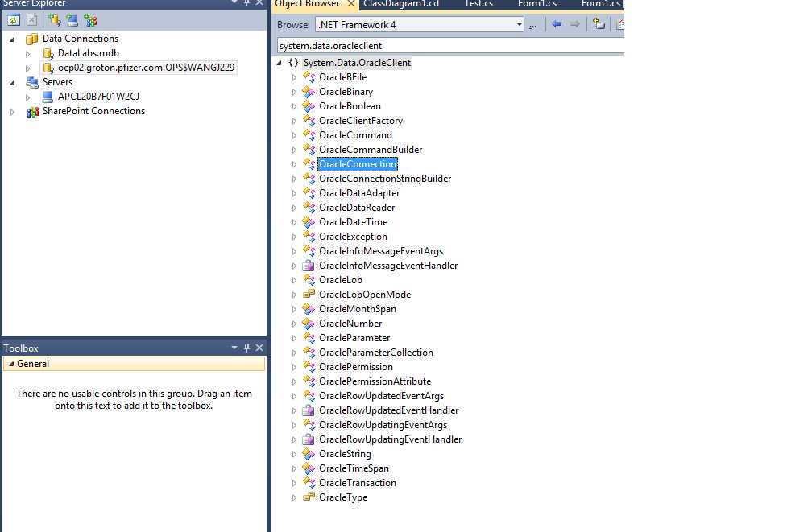Viewport: 812px width, 532px height.
Task: Switch to the ClassDiagram1.cd tab
Action: 401,4
